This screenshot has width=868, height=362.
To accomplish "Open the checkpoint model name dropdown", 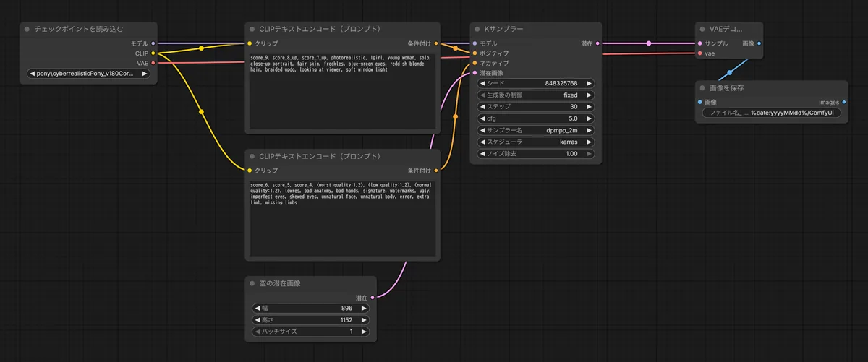I will tap(88, 74).
